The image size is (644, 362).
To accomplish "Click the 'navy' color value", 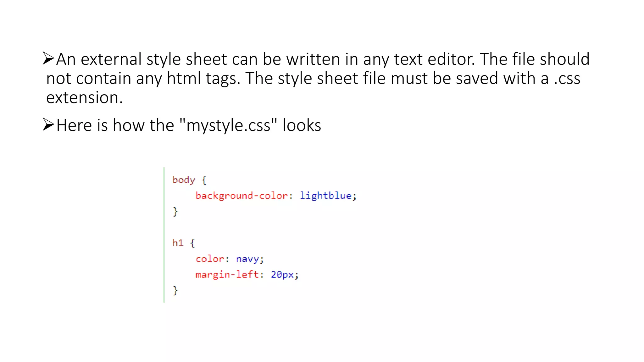I will tap(247, 259).
